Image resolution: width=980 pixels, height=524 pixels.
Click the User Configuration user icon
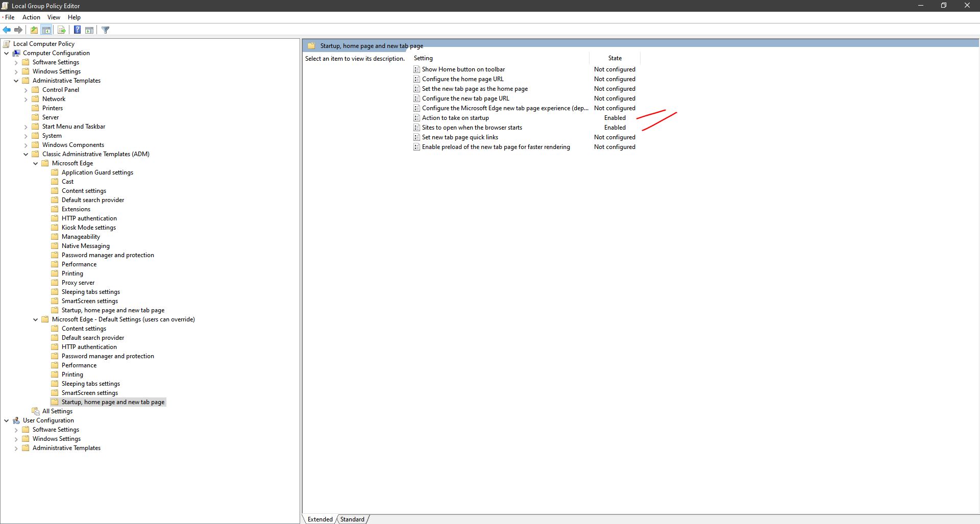16,420
